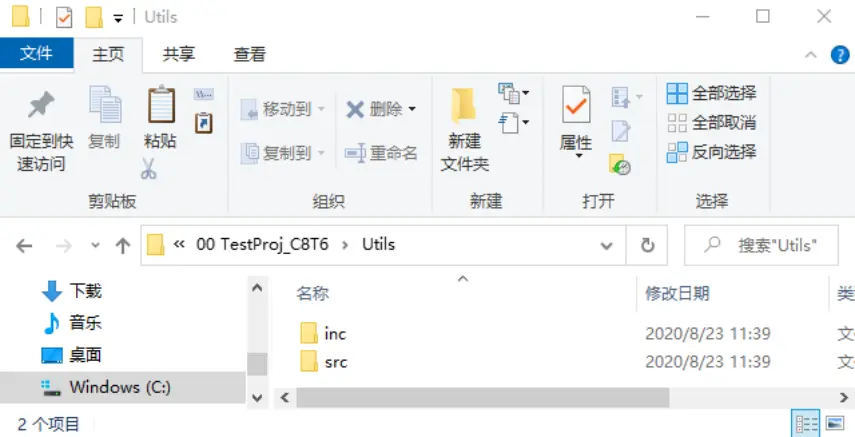Click the Copy icon in ribbon
855x437 pixels.
(x=104, y=107)
